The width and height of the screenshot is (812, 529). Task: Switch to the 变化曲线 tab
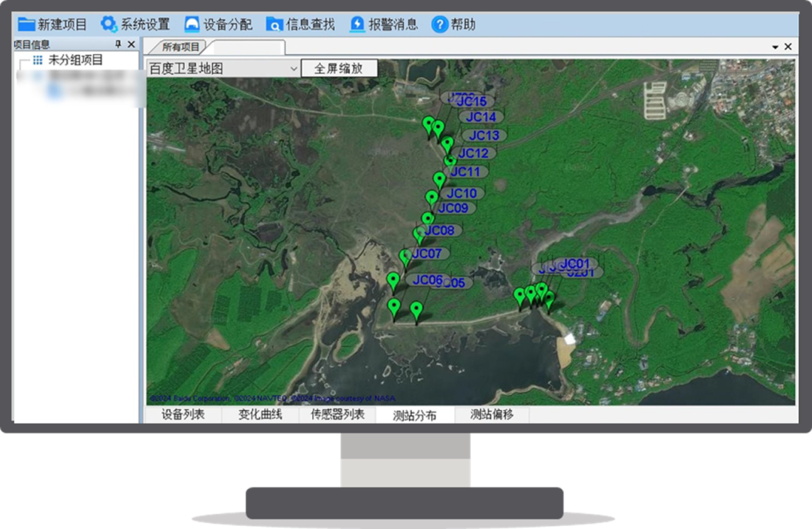(260, 415)
